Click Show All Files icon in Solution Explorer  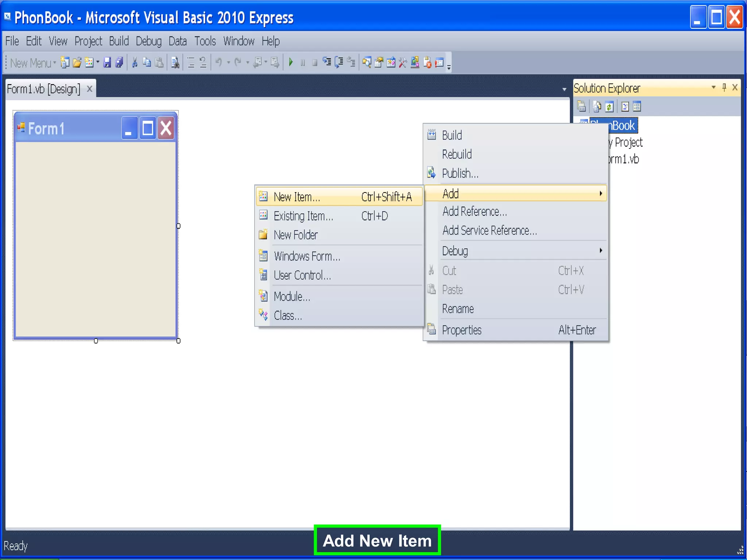(597, 107)
